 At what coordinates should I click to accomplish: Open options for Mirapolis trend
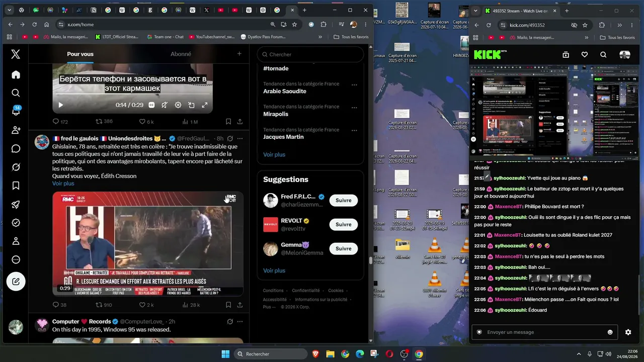pyautogui.click(x=354, y=107)
